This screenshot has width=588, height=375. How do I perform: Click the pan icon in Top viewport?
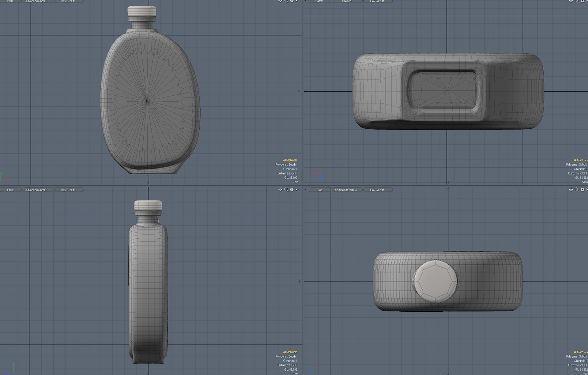tap(571, 190)
